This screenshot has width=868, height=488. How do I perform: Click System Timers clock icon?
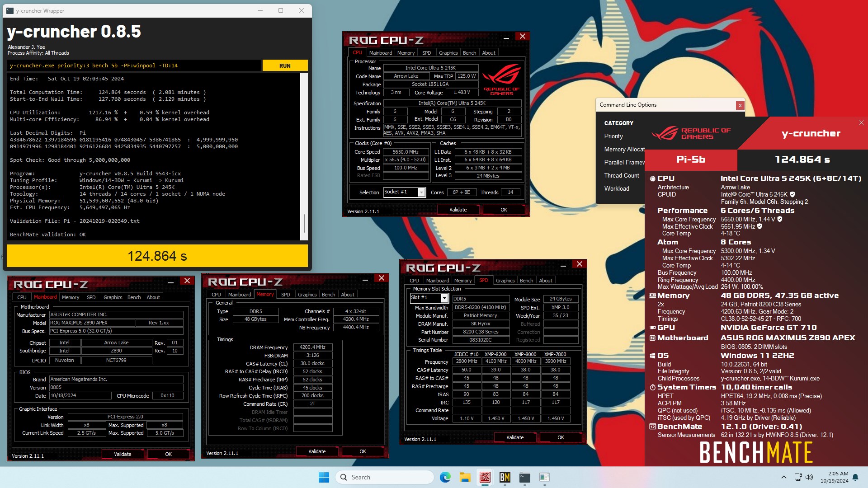pos(652,387)
